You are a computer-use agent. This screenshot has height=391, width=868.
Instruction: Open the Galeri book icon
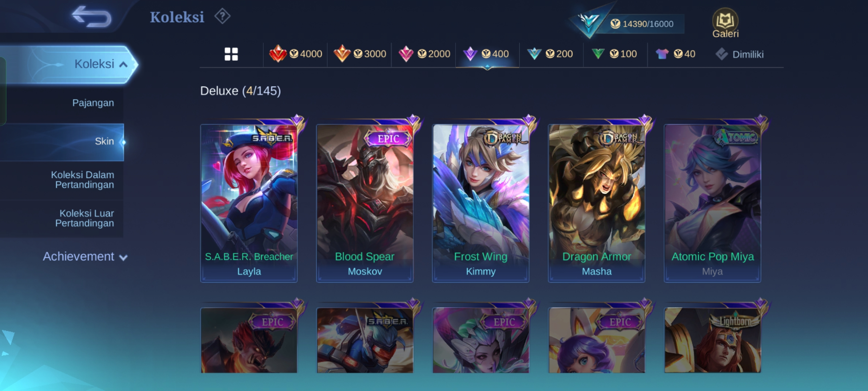(x=725, y=23)
